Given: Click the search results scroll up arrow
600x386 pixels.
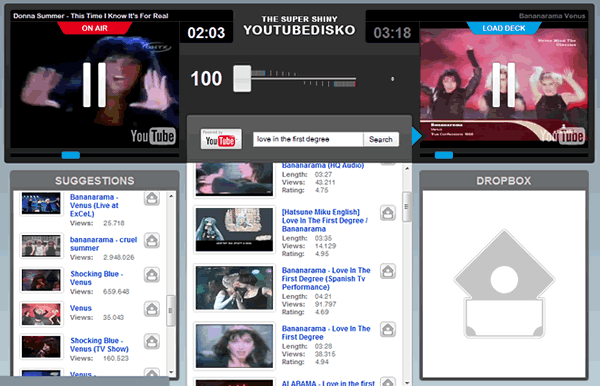Looking at the screenshot, I should [407, 168].
